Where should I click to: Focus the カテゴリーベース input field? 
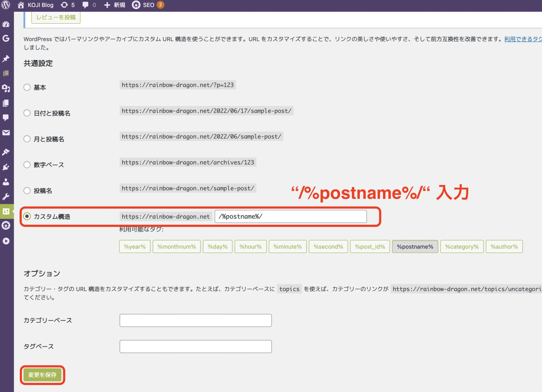pos(196,320)
